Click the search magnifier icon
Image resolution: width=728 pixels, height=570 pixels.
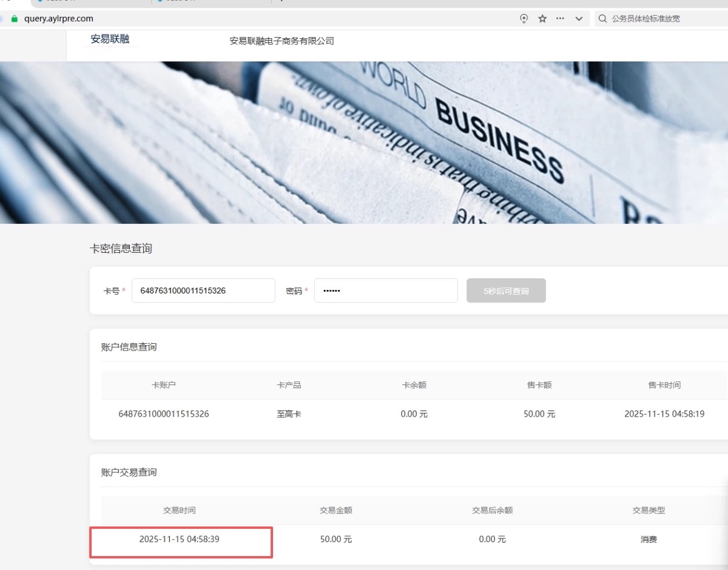[602, 19]
